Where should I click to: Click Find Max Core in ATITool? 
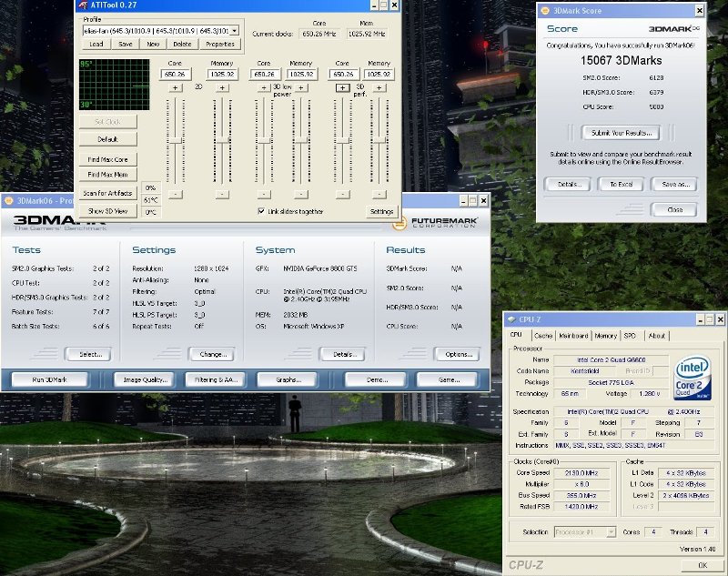[107, 159]
